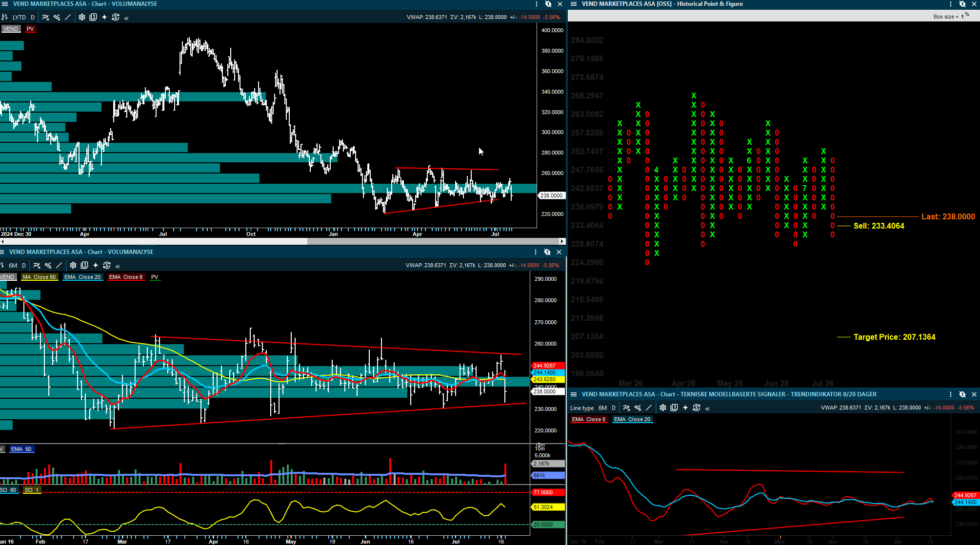Open chart settings gear in top chart
The height and width of the screenshot is (545, 980).
coord(82,17)
